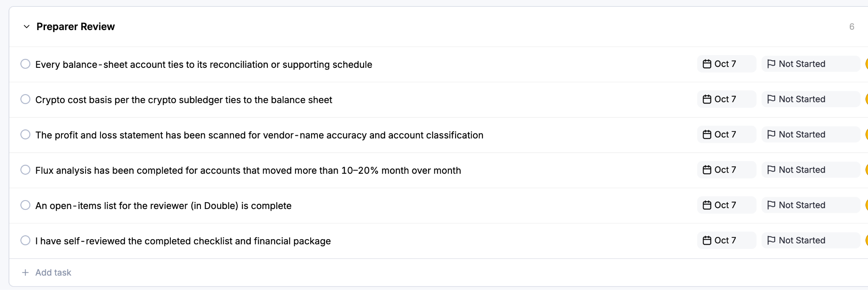
Task: Open the profit and loss statement task
Action: (x=259, y=135)
